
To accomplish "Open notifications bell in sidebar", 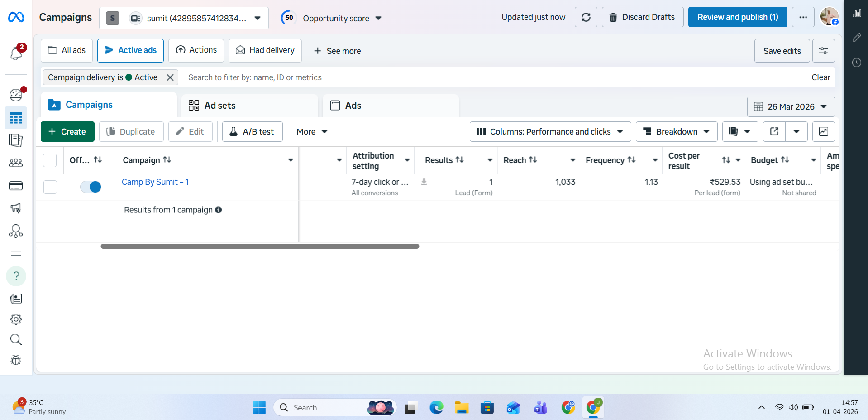I will click(x=16, y=53).
